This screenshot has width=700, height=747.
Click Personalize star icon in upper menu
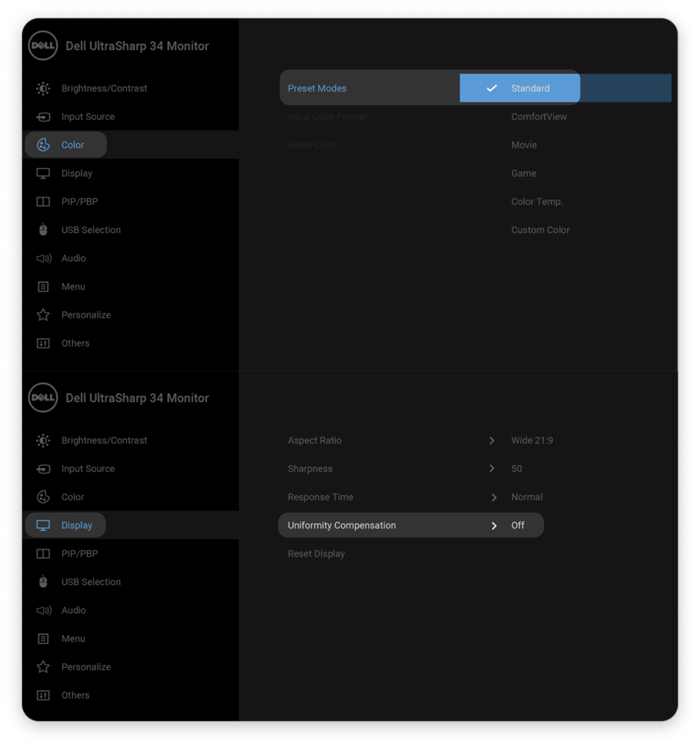(43, 315)
